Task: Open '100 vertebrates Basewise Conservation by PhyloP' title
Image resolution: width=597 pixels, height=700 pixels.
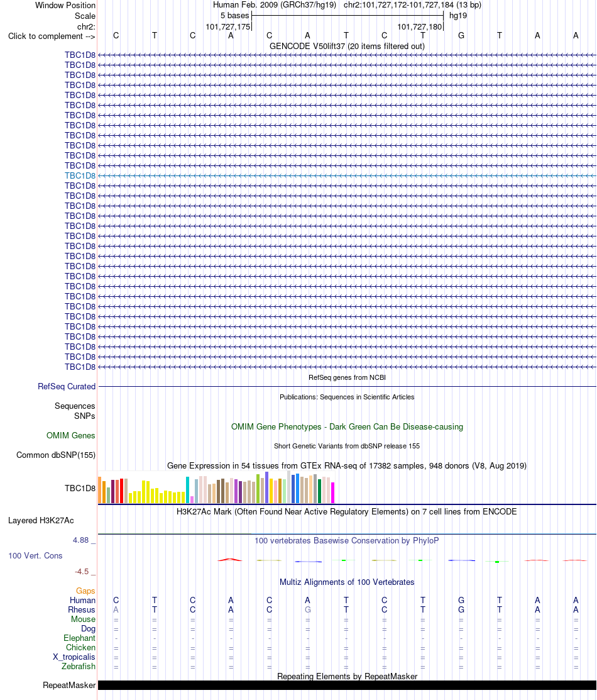Action: (347, 541)
